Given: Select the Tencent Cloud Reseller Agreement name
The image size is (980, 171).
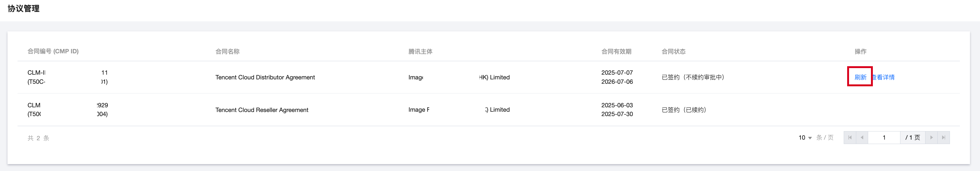Looking at the screenshot, I should (x=262, y=110).
